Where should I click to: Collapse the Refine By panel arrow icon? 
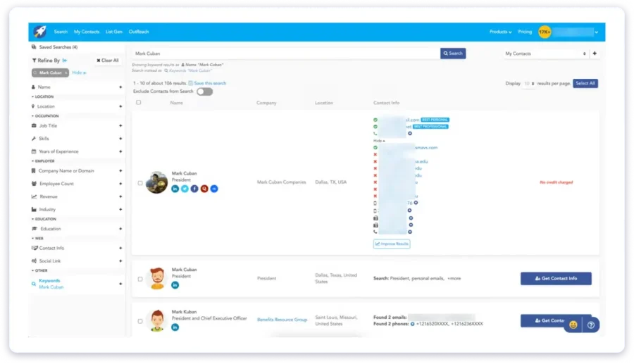pyautogui.click(x=65, y=60)
